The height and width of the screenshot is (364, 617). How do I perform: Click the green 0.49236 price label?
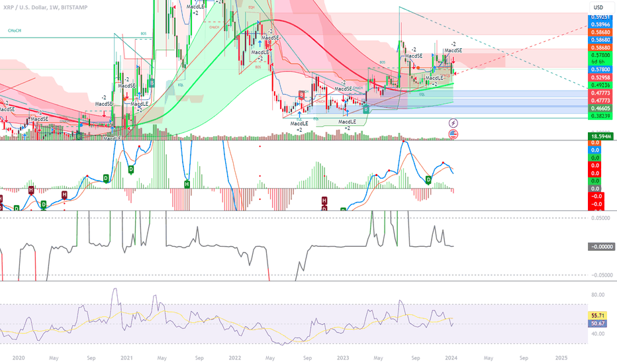point(600,85)
